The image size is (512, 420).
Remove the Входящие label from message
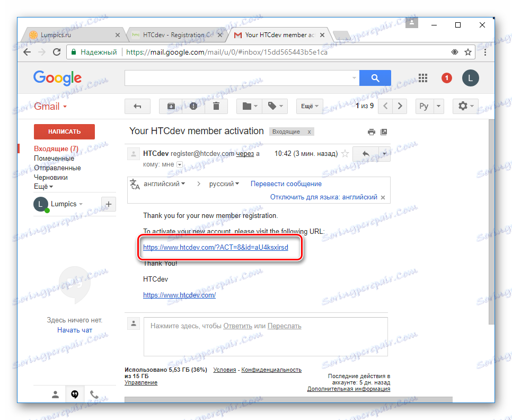[x=309, y=132]
